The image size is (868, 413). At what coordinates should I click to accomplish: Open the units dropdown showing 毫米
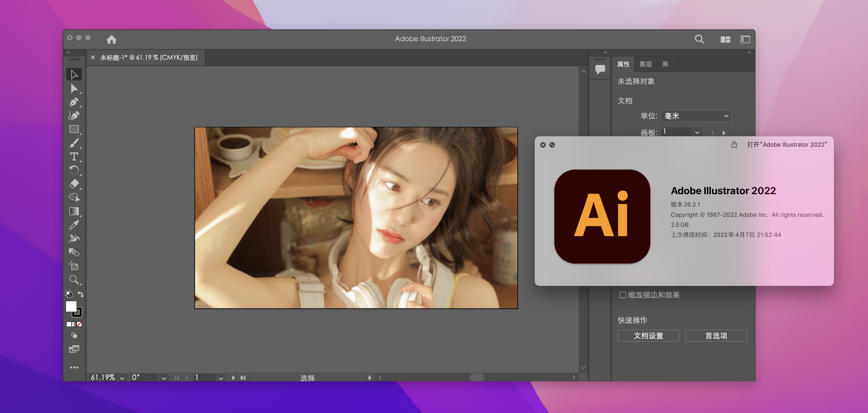(696, 116)
